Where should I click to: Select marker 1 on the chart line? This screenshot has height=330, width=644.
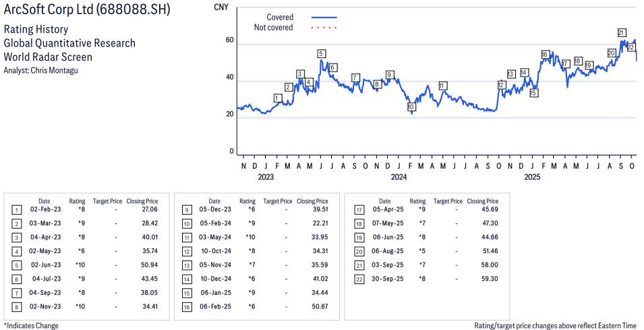click(277, 98)
